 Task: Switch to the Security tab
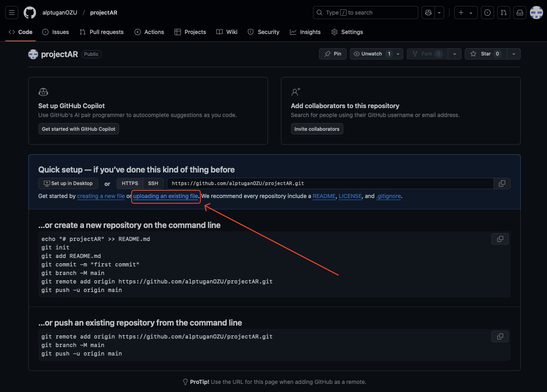pos(264,32)
